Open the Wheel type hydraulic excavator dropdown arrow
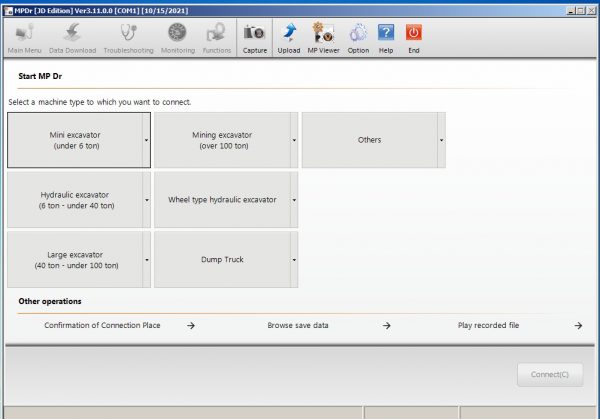The height and width of the screenshot is (419, 600). pyautogui.click(x=294, y=200)
